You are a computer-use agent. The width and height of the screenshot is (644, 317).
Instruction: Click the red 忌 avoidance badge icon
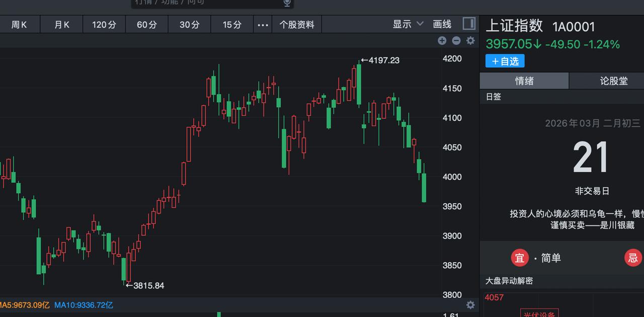pos(633,258)
